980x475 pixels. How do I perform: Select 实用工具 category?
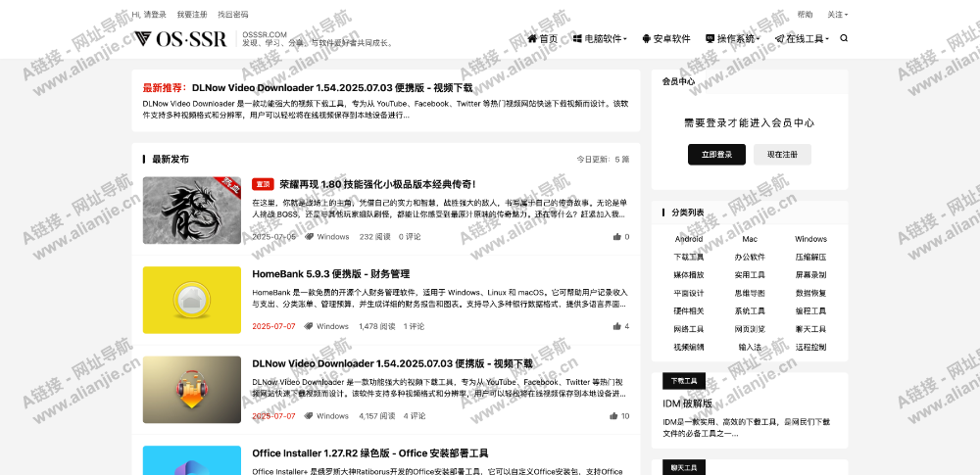(750, 275)
